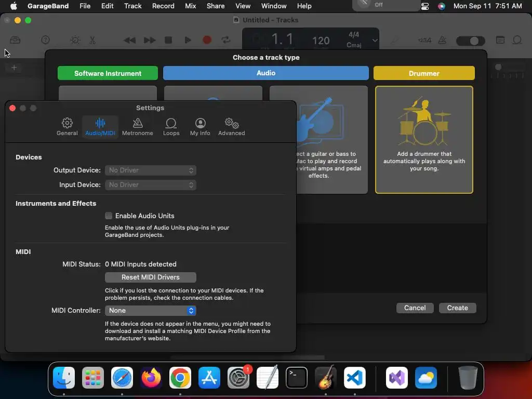Click GarageBand guitar icon in Dock

pos(326,378)
